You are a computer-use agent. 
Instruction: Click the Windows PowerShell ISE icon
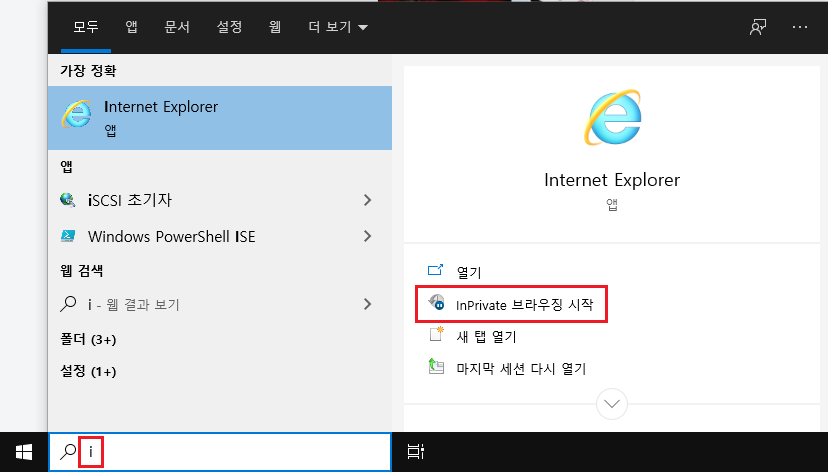tap(68, 236)
